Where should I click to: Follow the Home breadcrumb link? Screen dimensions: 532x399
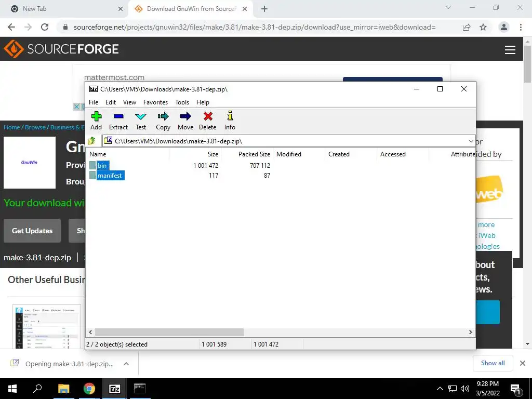12,127
